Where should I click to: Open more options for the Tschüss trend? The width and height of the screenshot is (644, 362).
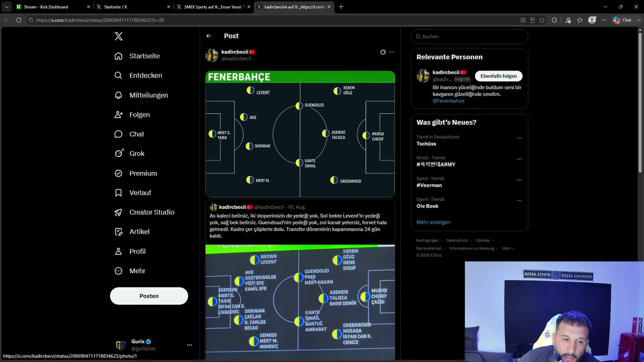519,138
